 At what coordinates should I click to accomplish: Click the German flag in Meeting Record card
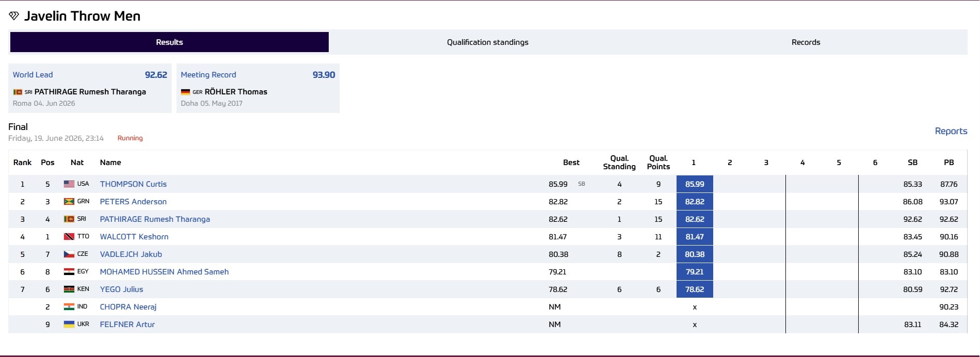185,92
